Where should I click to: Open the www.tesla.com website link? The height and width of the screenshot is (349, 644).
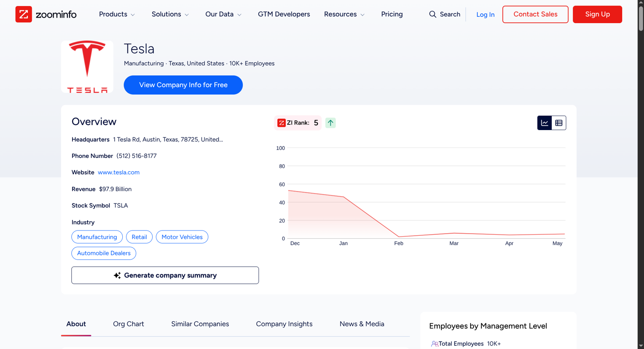118,172
